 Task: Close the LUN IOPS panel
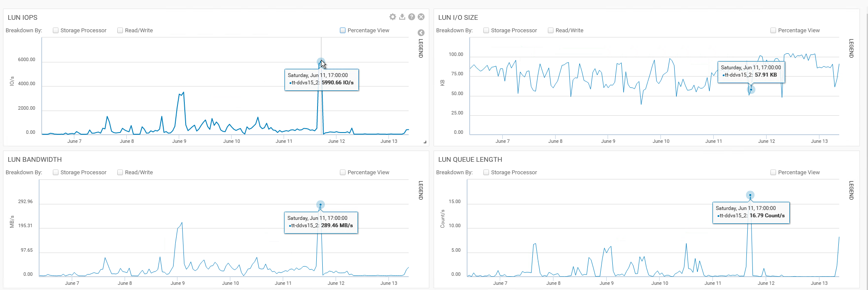[x=421, y=17]
